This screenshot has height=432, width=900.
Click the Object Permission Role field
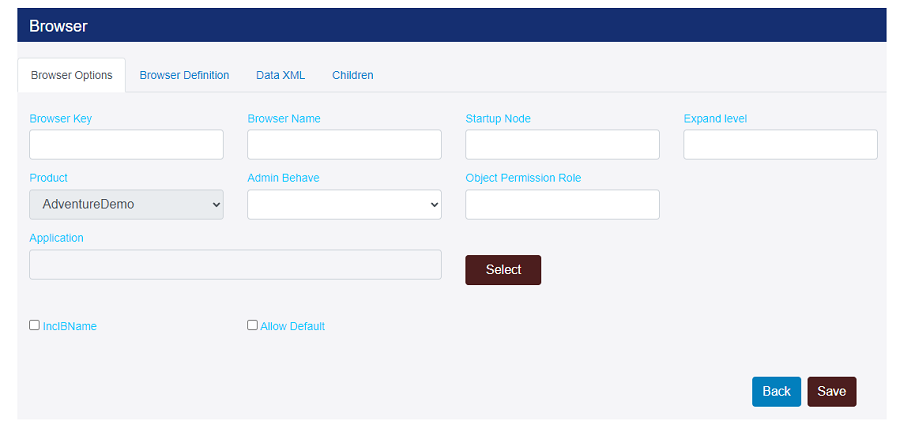tap(562, 204)
